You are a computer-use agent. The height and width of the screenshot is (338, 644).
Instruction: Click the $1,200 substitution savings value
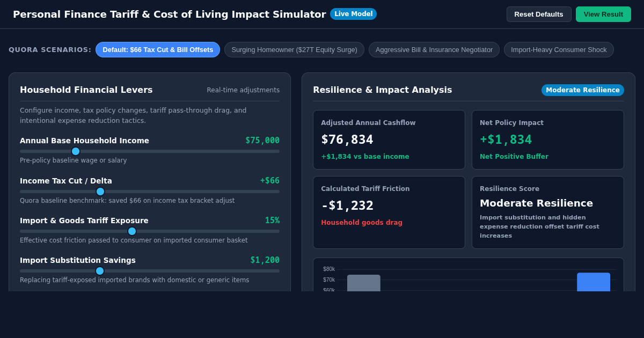coord(265,260)
